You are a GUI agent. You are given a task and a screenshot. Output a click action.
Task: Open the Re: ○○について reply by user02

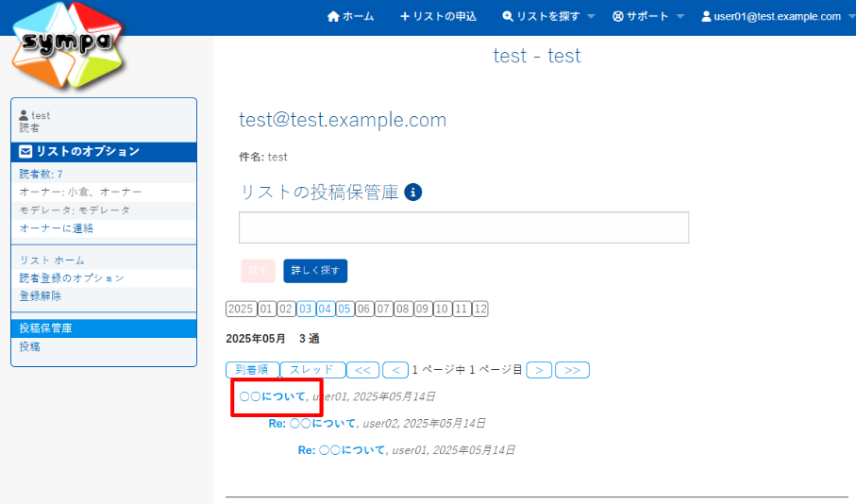point(312,423)
